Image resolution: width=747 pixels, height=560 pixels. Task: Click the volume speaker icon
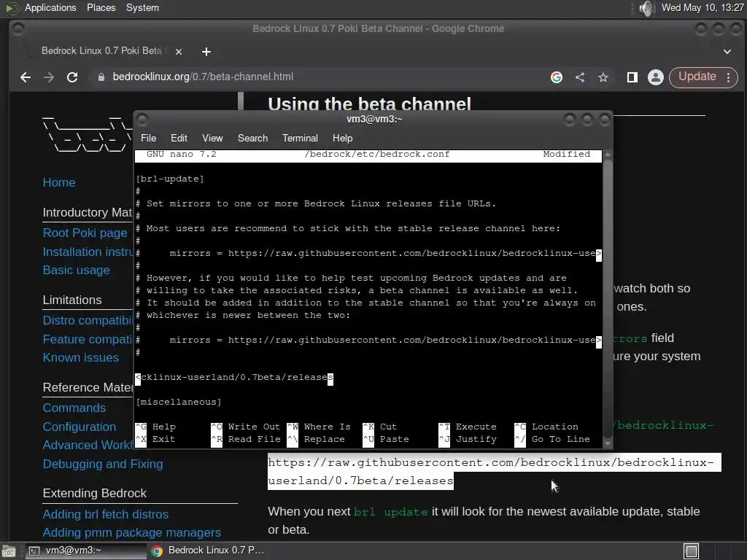point(646,8)
